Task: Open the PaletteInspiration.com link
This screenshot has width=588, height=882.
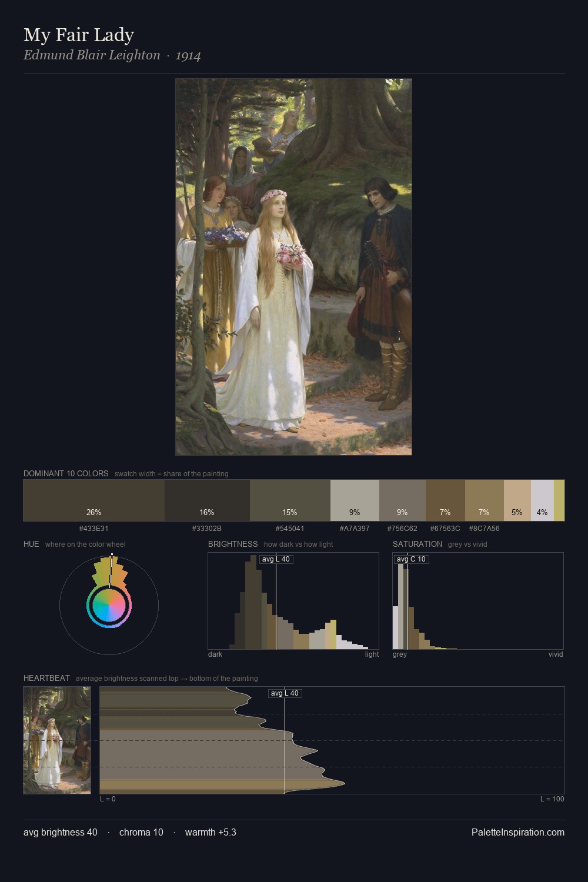Action: [x=518, y=832]
